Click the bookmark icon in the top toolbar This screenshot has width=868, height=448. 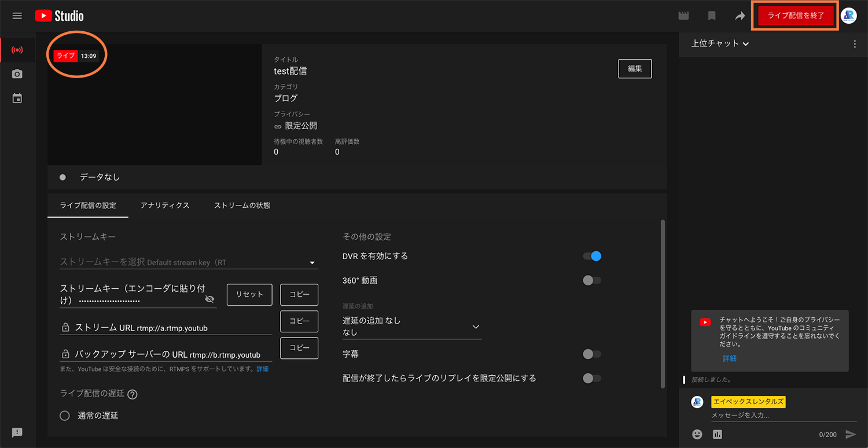711,16
